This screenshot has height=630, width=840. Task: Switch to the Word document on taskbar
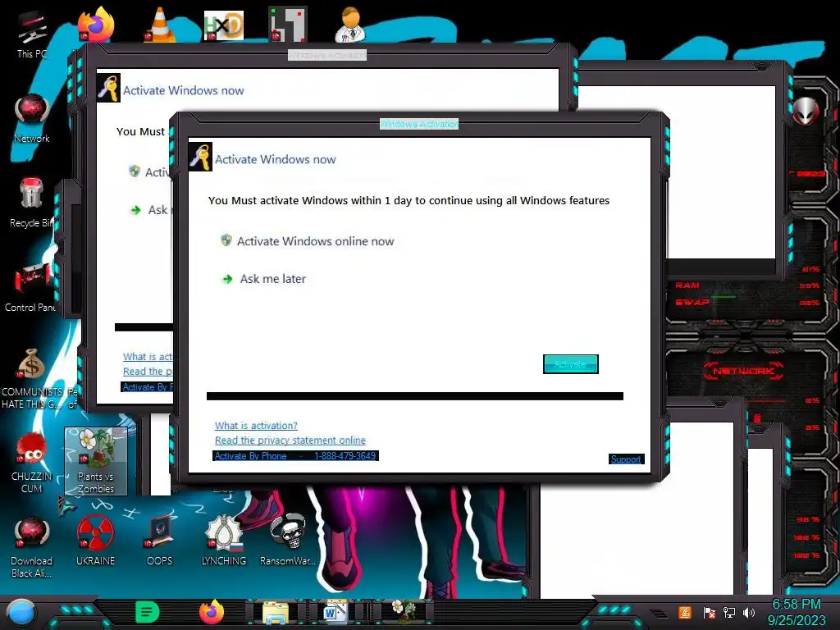(335, 612)
